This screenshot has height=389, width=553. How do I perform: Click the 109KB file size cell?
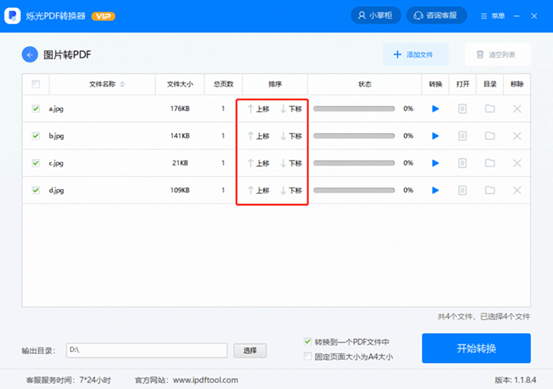coord(180,190)
